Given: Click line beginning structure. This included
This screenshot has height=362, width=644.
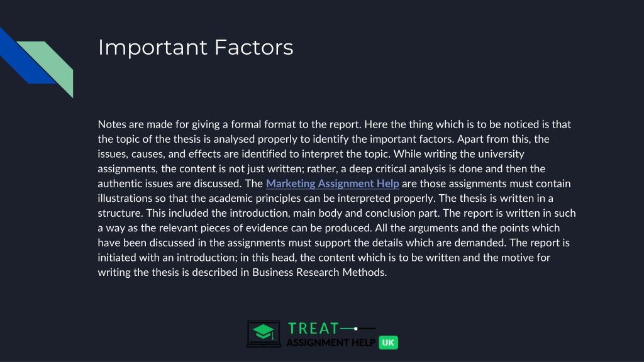Looking at the screenshot, I should [337, 213].
